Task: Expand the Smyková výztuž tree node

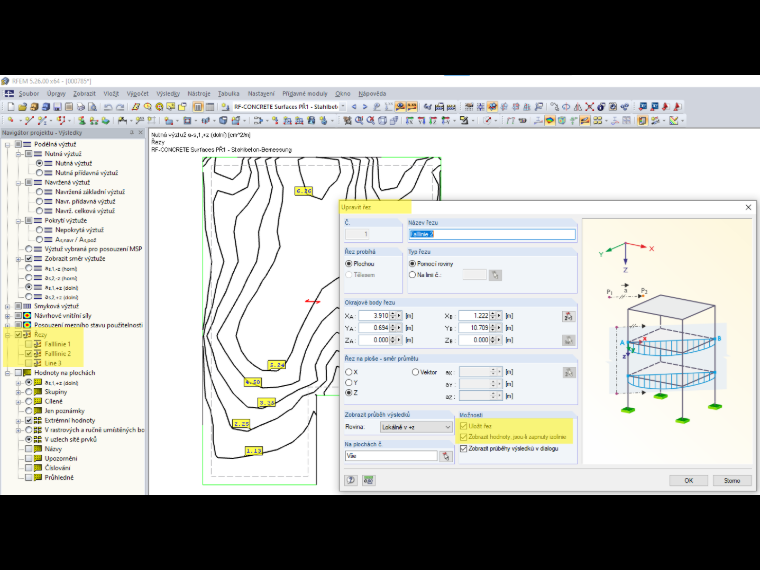Action: pyautogui.click(x=7, y=306)
